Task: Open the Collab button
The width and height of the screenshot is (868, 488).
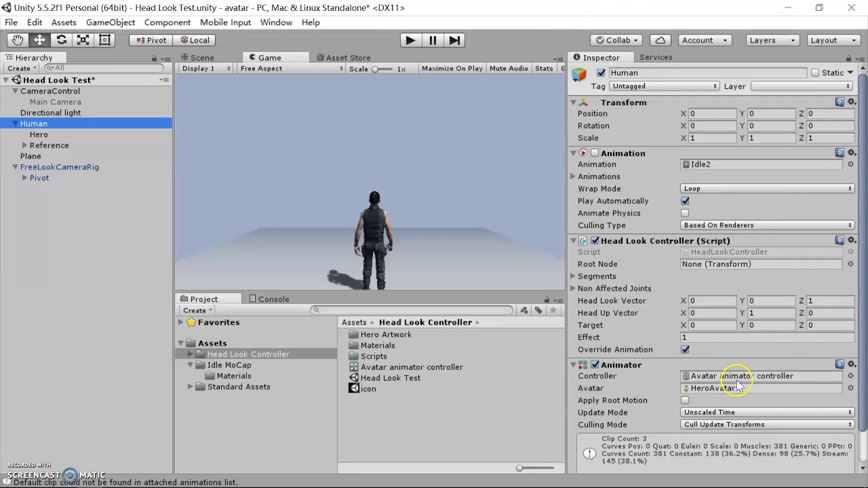Action: point(616,40)
